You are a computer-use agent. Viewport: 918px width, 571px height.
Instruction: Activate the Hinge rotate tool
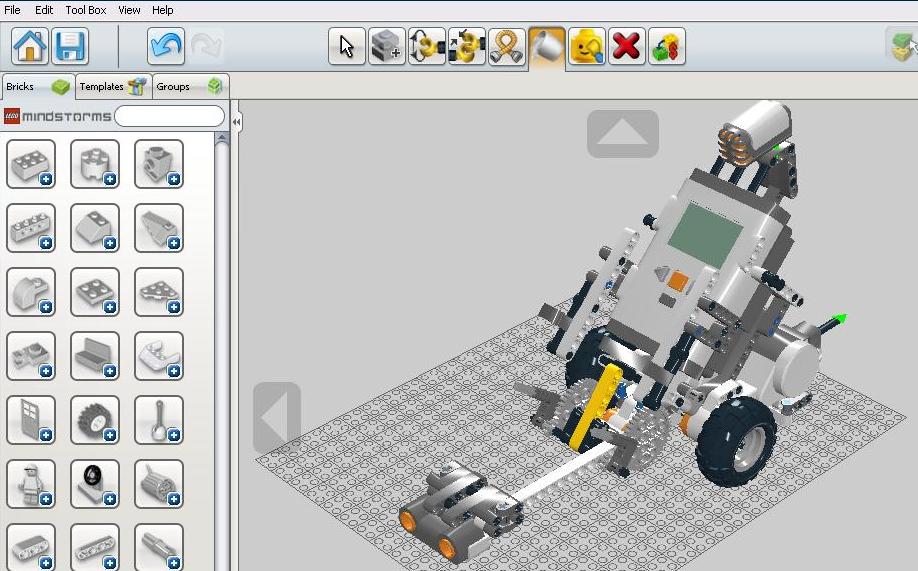pyautogui.click(x=427, y=46)
